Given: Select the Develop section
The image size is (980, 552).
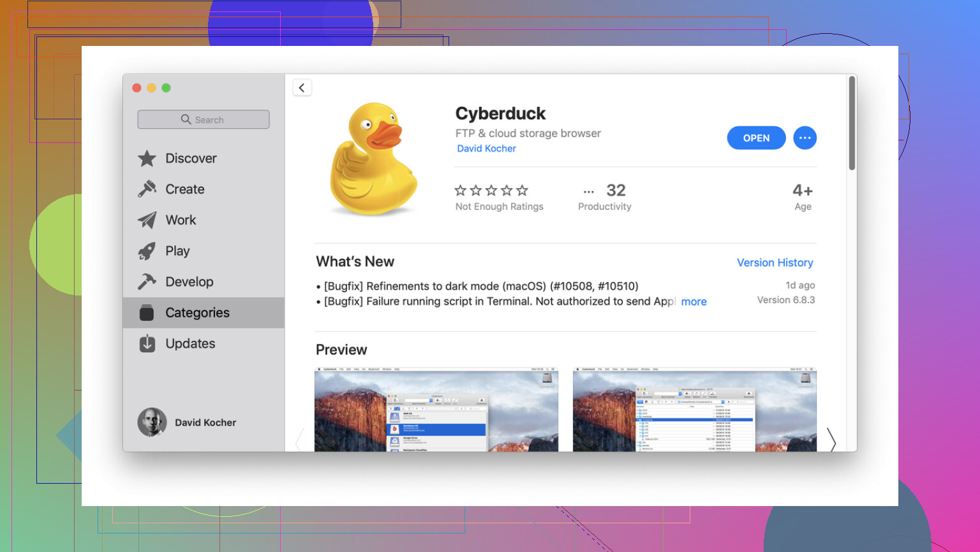Looking at the screenshot, I should click(204, 281).
